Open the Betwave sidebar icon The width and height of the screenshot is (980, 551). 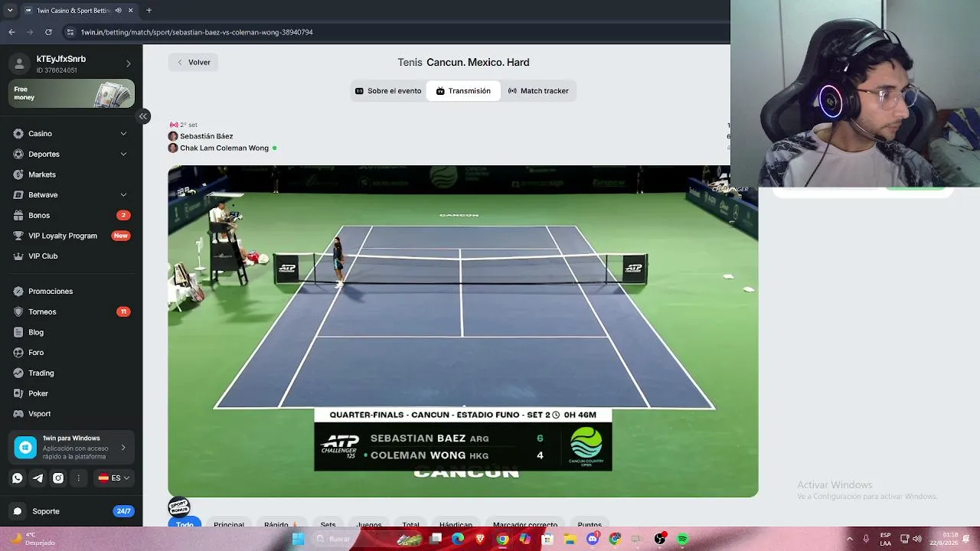click(18, 195)
